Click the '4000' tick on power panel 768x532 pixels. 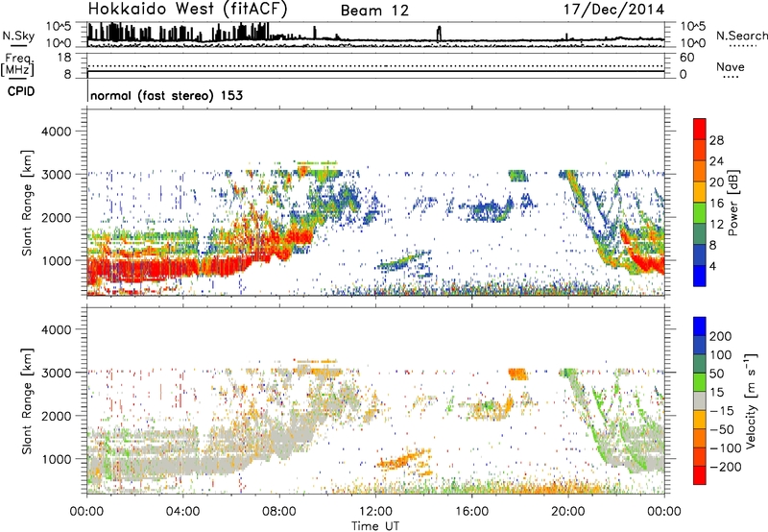pyautogui.click(x=56, y=132)
